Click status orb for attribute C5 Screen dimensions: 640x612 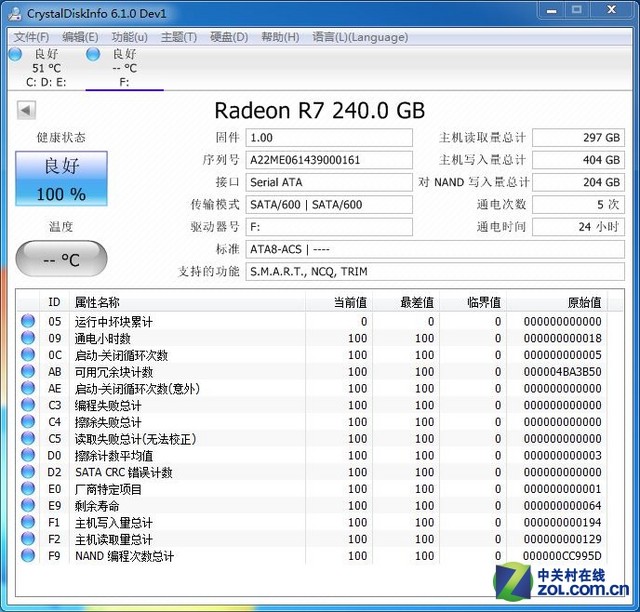pos(28,438)
